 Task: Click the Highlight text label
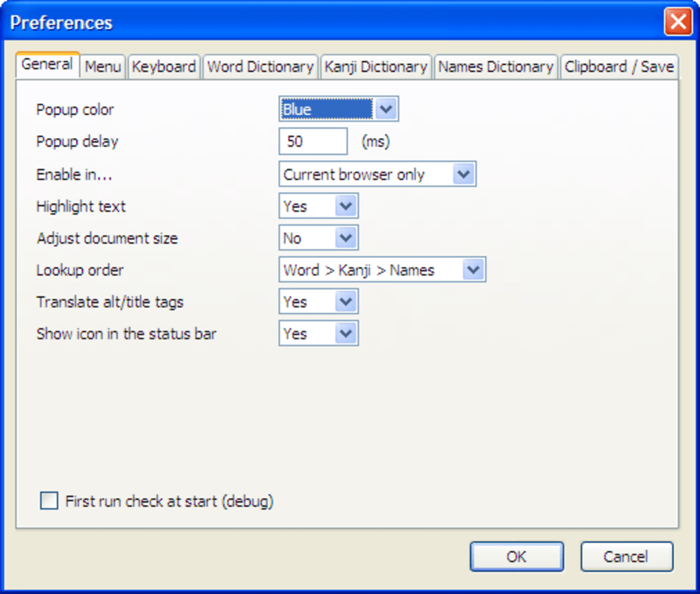tap(81, 206)
